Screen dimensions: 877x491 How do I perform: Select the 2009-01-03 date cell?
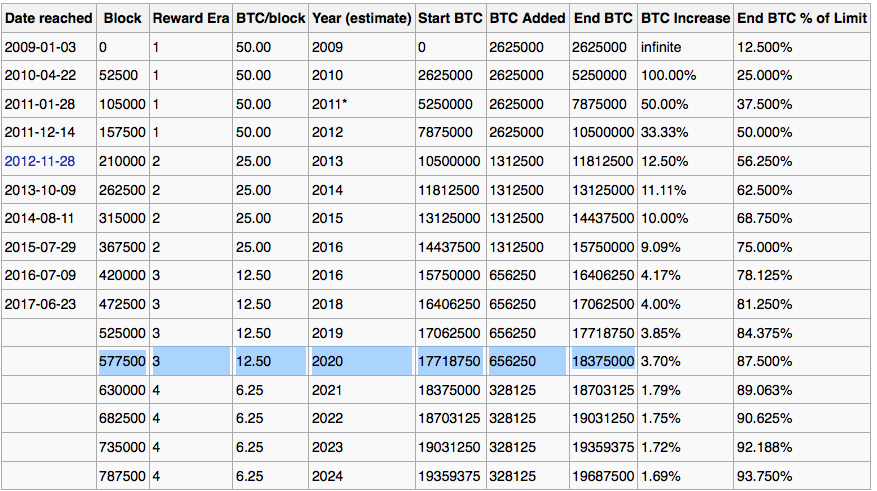[x=39, y=47]
